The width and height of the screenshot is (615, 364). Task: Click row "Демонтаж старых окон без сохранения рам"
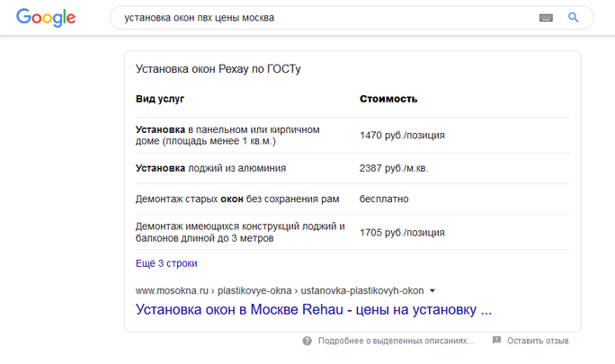click(x=352, y=199)
